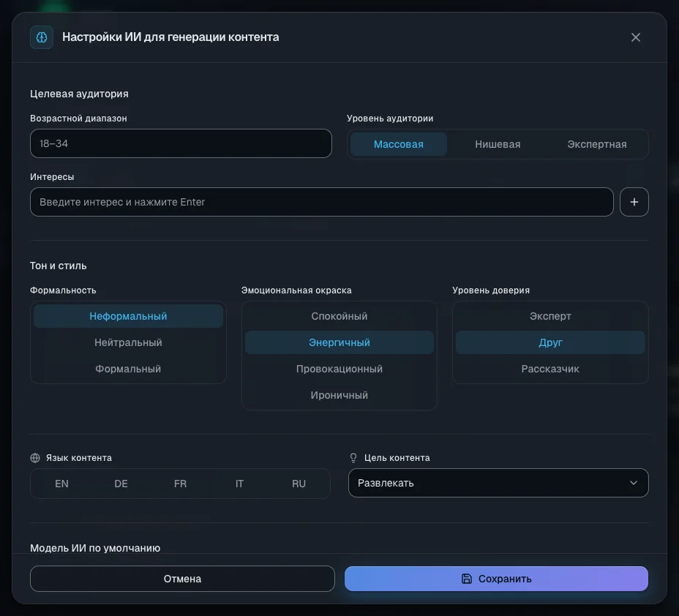Choose Формальный formality
The height and width of the screenshot is (616, 679).
pos(128,369)
